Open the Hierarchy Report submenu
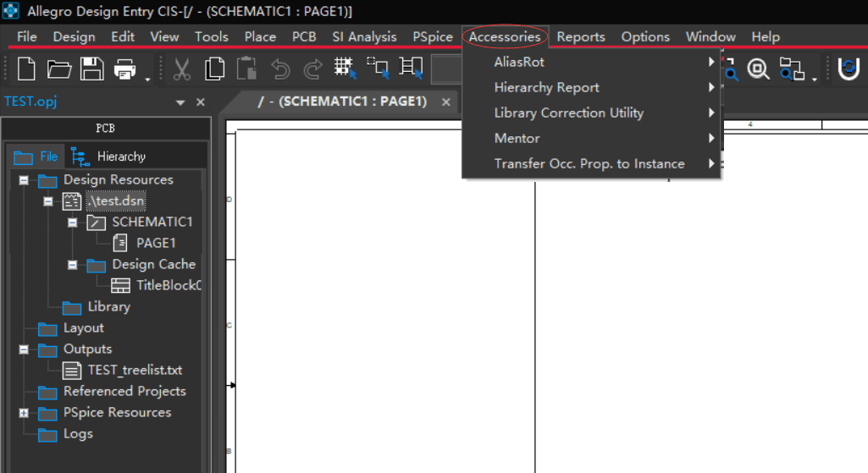This screenshot has width=868, height=473. point(591,87)
